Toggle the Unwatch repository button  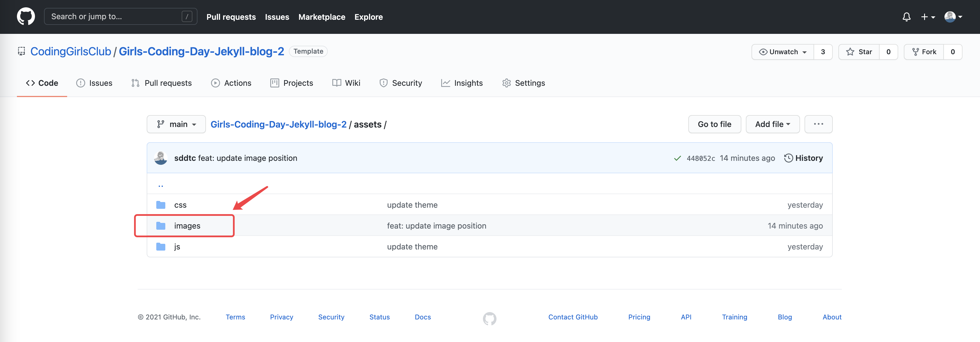[782, 52]
